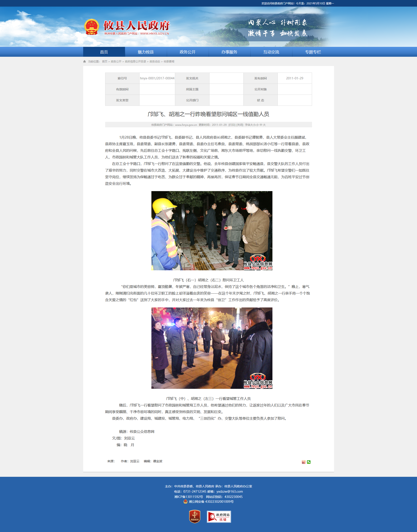Click the police badge icon by 湘公网安备

(x=186, y=501)
